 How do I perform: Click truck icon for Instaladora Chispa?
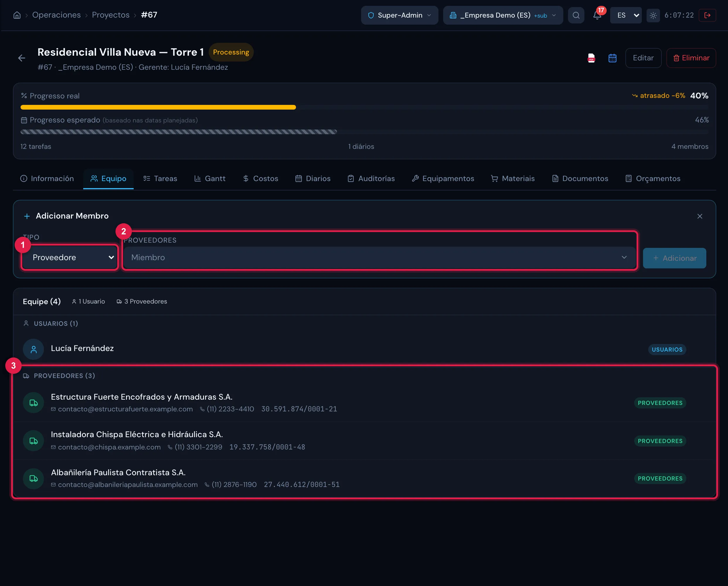33,440
